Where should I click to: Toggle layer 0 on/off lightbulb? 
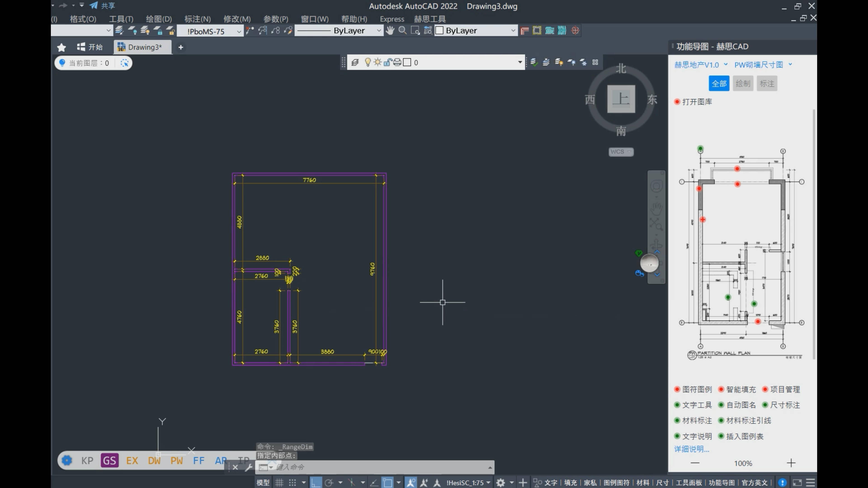coord(368,62)
